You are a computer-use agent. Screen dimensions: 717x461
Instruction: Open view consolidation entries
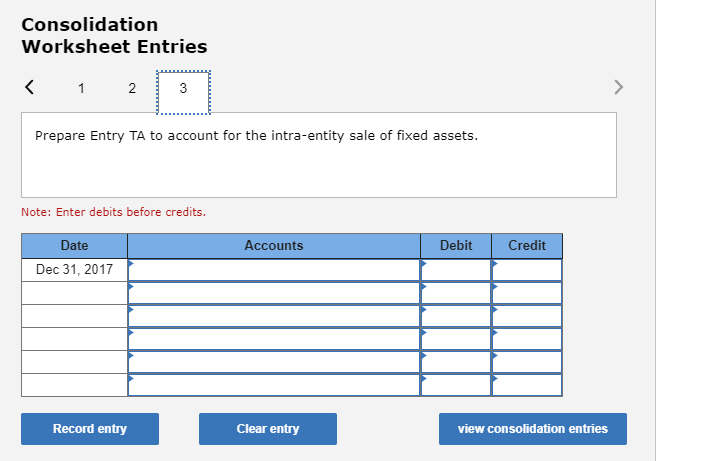point(533,429)
